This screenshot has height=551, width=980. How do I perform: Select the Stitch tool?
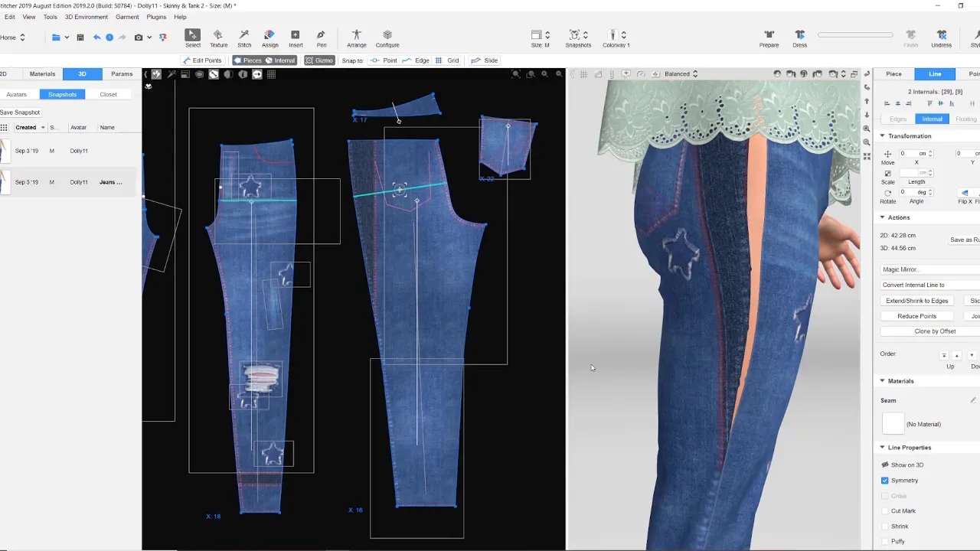coord(244,35)
